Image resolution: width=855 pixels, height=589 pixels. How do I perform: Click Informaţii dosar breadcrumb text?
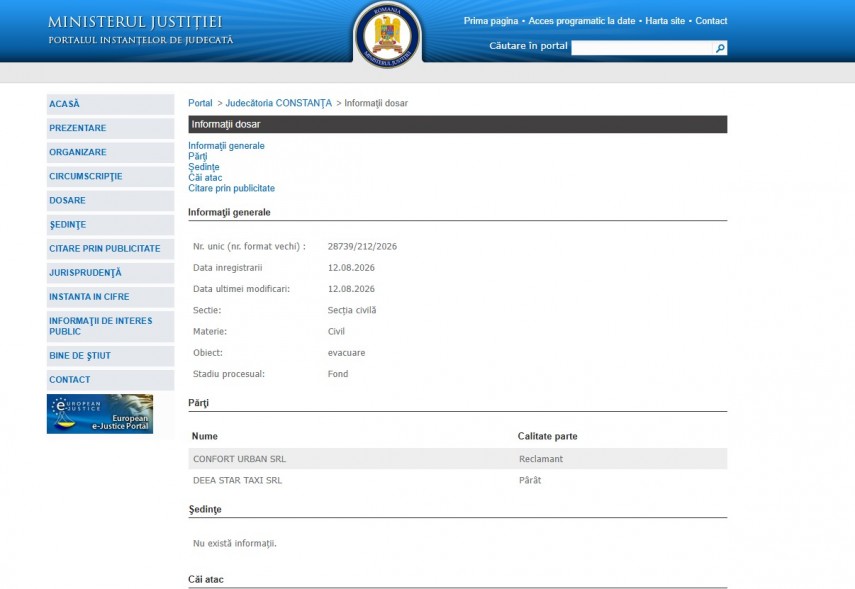pos(376,103)
